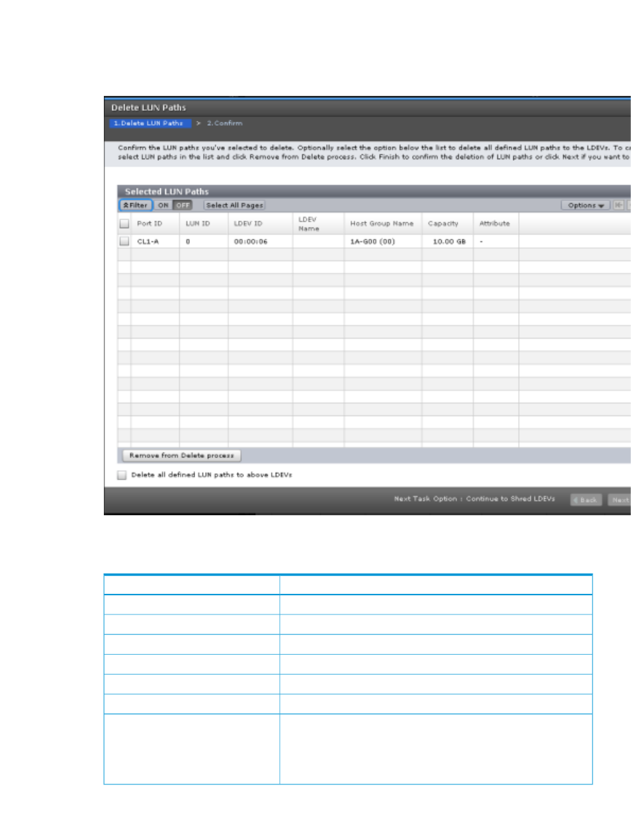The height and width of the screenshot is (840, 631).
Task: Click Select All Pages button
Action: pos(234,206)
